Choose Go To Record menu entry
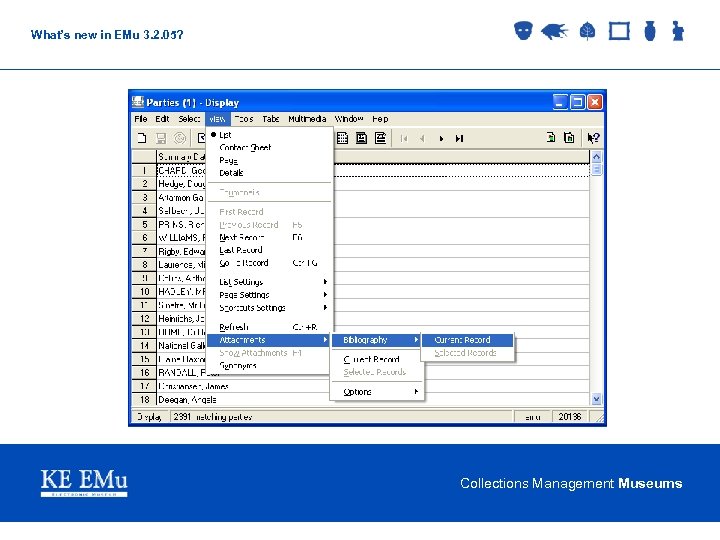 tap(270, 263)
